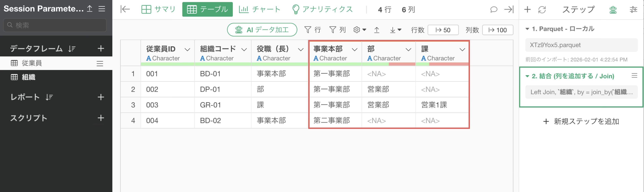Click the plus icon beside the refresh icon
Viewport: 644px width, 192px height.
pyautogui.click(x=527, y=10)
